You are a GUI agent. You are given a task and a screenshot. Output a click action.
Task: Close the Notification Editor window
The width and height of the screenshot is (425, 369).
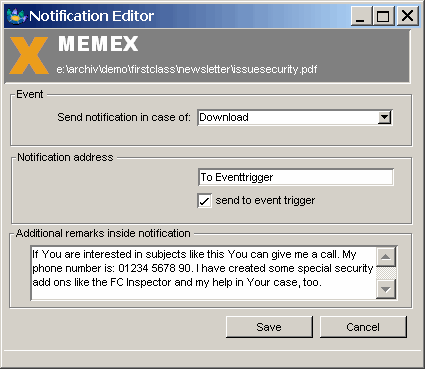pyautogui.click(x=407, y=16)
